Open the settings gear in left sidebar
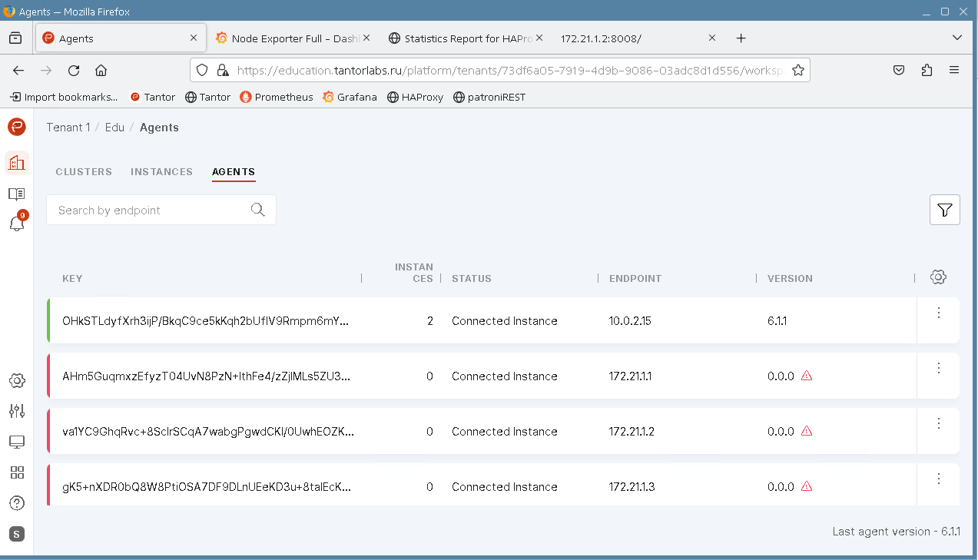Viewport: 978px width, 560px height. pyautogui.click(x=16, y=380)
